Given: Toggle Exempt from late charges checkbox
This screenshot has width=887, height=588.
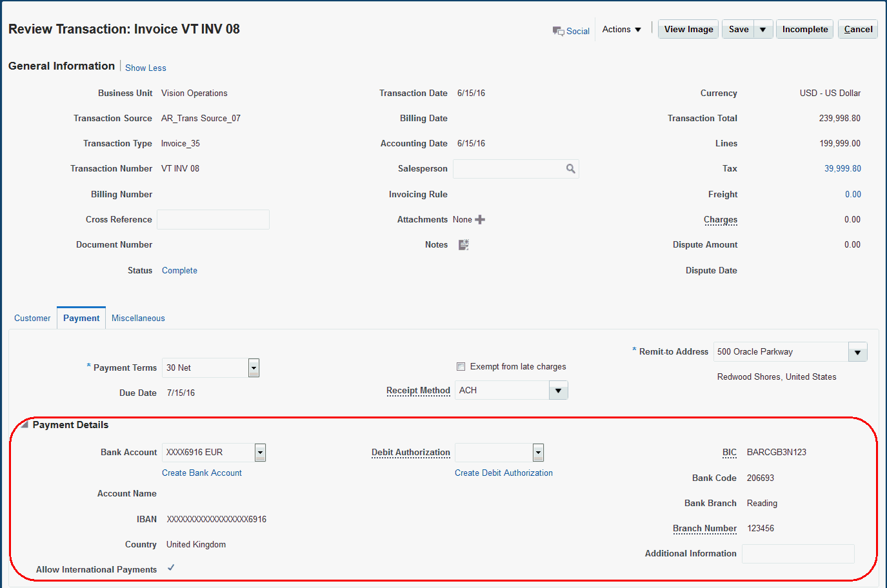Looking at the screenshot, I should tap(461, 367).
